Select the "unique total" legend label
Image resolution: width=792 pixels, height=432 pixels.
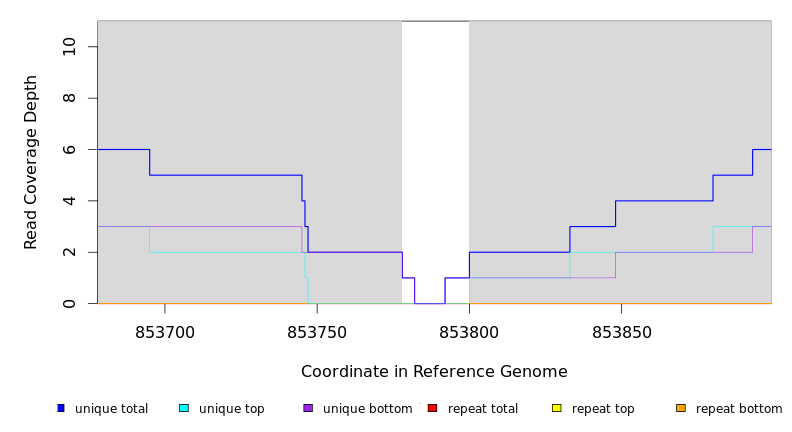coord(111,409)
